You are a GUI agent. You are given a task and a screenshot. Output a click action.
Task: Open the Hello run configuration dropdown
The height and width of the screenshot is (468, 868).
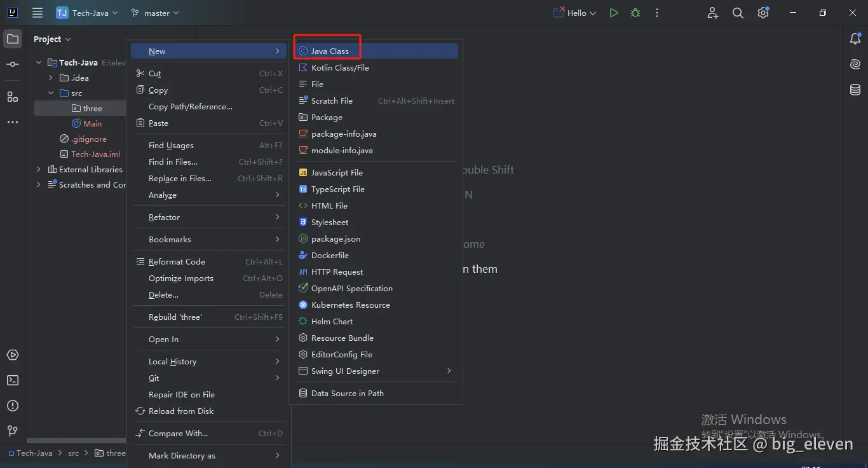[575, 13]
